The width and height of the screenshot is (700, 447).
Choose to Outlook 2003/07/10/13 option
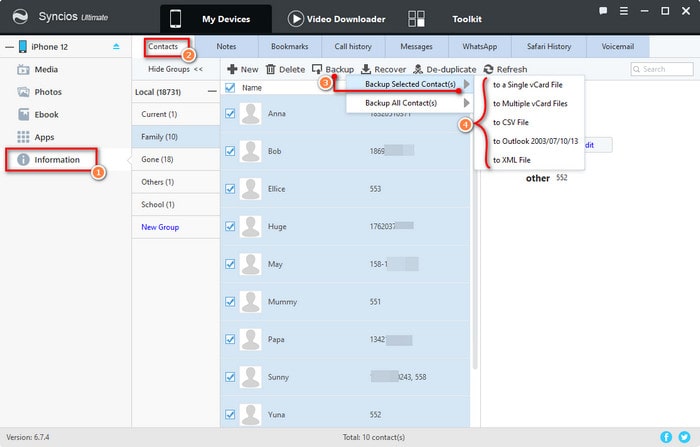[x=529, y=141]
